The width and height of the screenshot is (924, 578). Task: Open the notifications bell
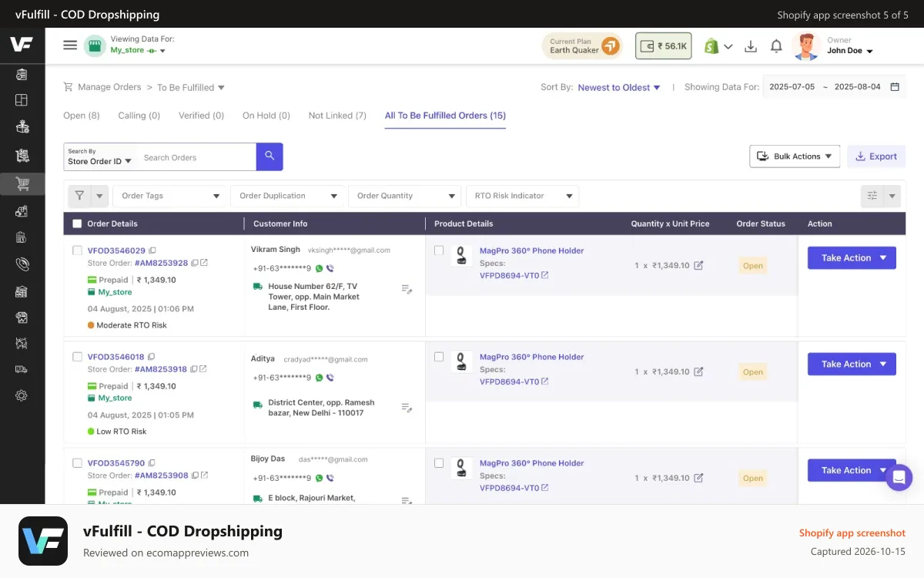(776, 46)
